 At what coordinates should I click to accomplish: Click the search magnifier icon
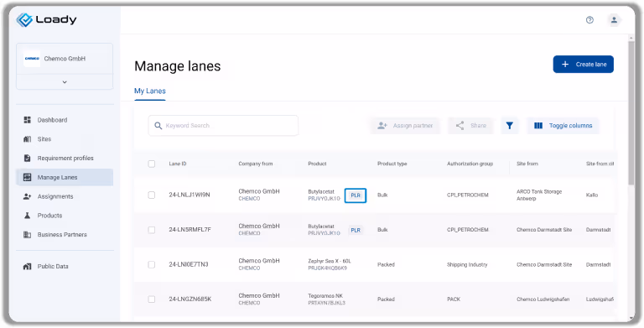[158, 125]
